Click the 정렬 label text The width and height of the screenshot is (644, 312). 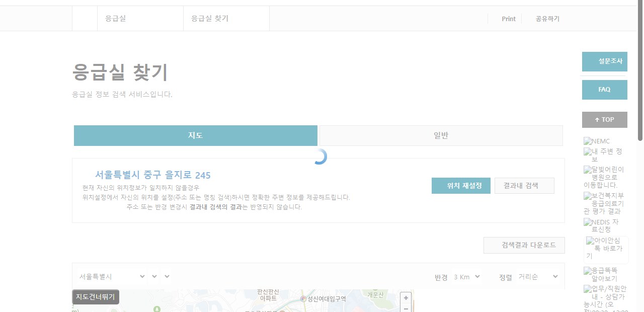[506, 277]
